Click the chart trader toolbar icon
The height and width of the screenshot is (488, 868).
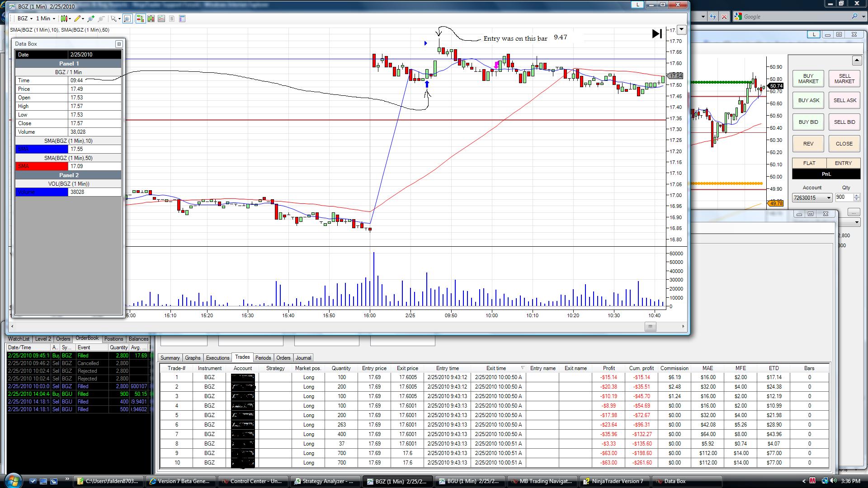[x=141, y=19]
